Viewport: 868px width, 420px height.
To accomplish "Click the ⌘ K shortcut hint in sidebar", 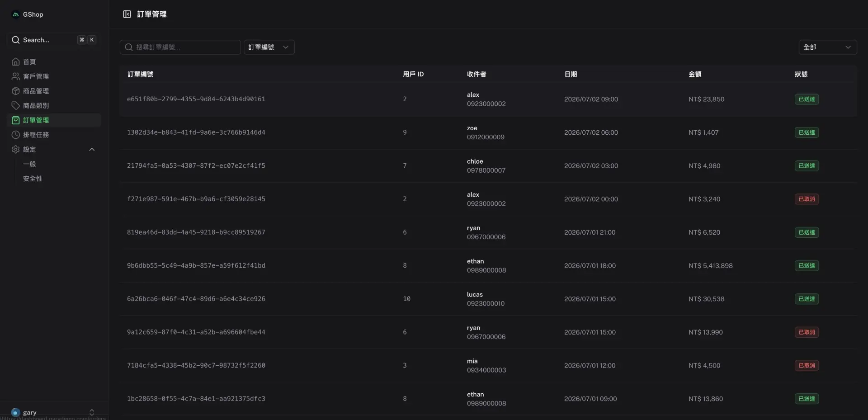I will (x=87, y=40).
